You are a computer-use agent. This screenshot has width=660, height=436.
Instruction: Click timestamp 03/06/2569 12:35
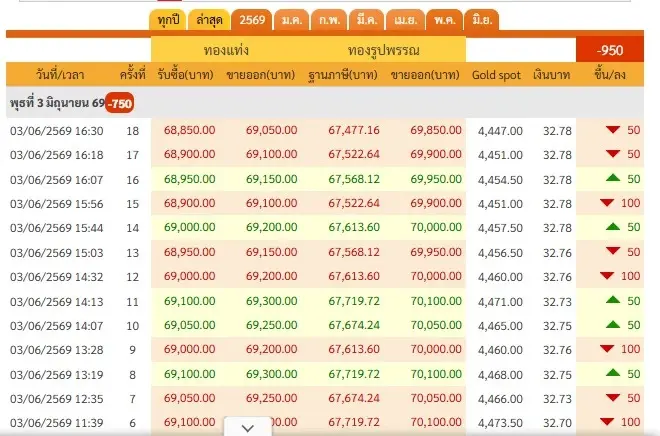57,399
